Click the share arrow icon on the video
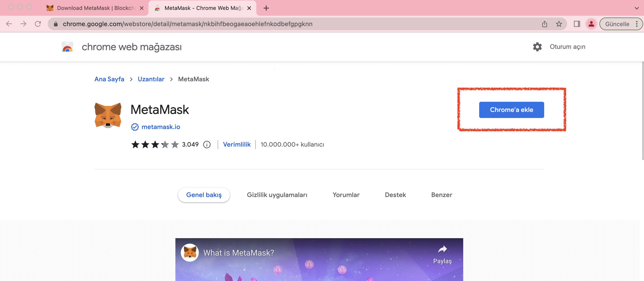 coord(442,249)
